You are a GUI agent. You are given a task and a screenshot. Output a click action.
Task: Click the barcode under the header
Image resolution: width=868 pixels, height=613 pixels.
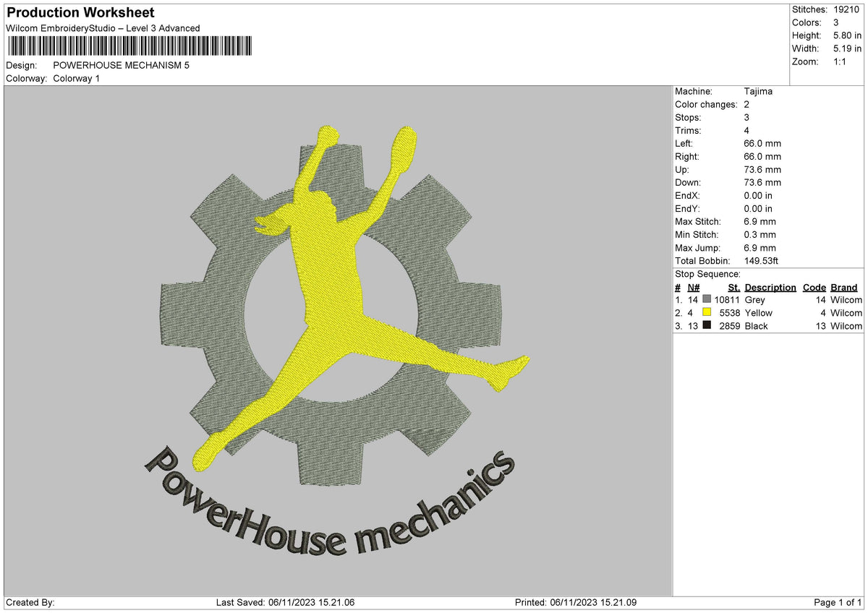129,47
